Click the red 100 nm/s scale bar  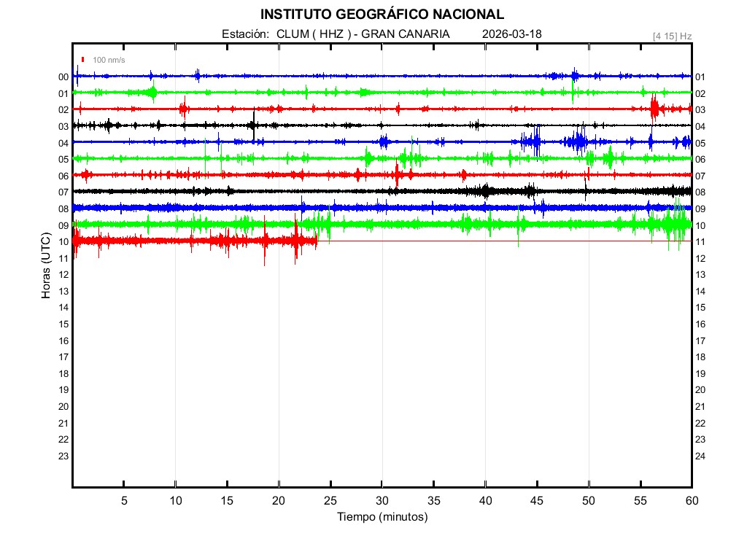(83, 60)
